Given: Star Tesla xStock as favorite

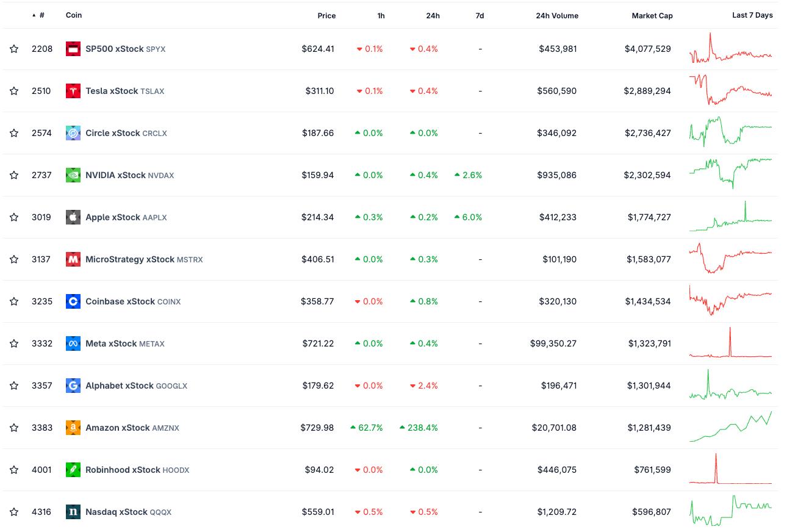Looking at the screenshot, I should coord(14,91).
